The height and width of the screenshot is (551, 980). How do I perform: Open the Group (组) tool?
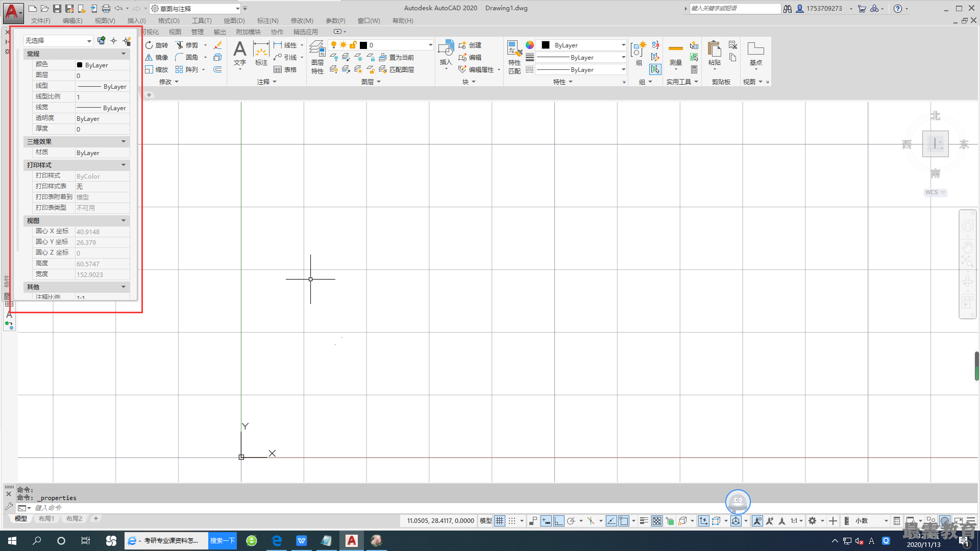[639, 54]
